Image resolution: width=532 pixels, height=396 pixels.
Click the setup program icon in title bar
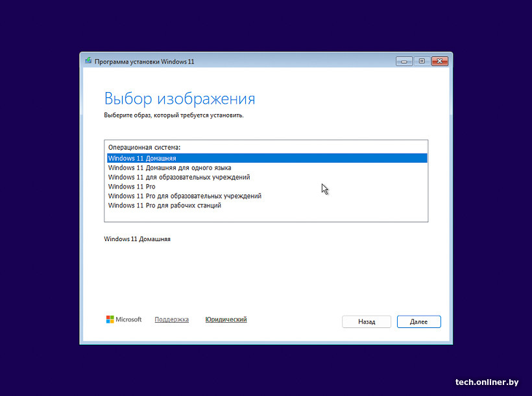[x=88, y=61]
